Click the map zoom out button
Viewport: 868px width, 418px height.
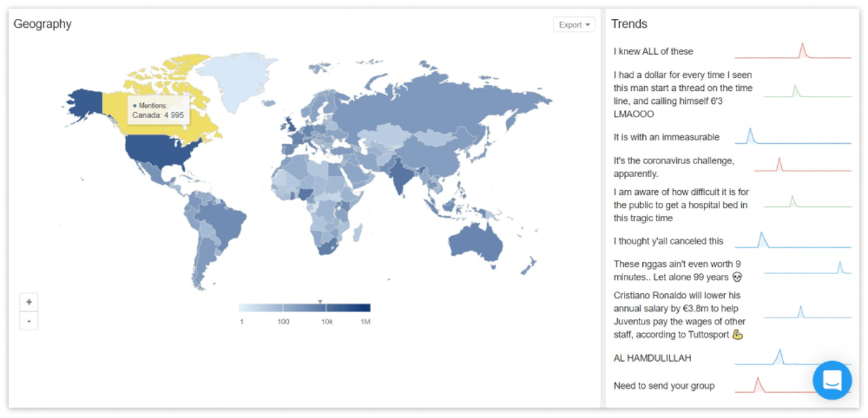pyautogui.click(x=28, y=320)
